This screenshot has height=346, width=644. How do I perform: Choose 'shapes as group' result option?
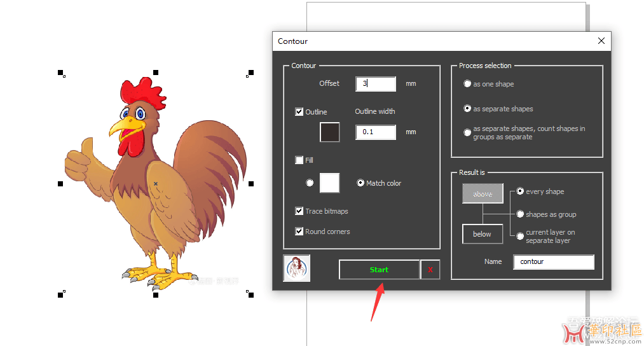[520, 214]
